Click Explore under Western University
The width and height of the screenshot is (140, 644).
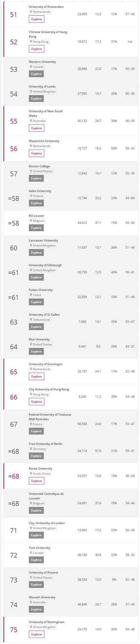(x=36, y=74)
